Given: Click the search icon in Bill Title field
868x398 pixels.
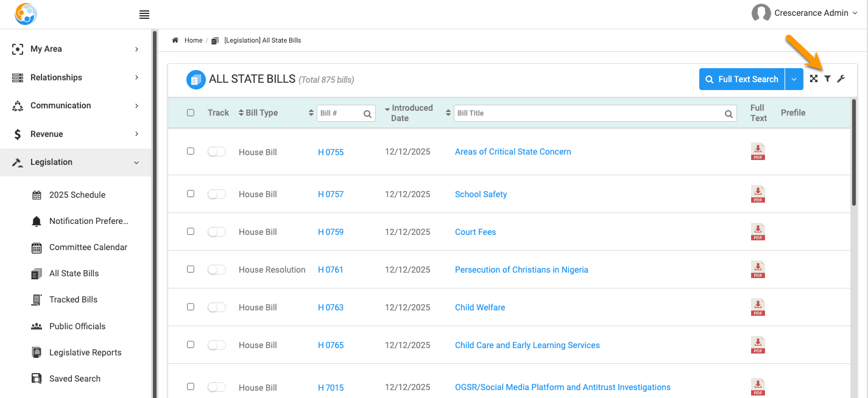Looking at the screenshot, I should pyautogui.click(x=729, y=113).
